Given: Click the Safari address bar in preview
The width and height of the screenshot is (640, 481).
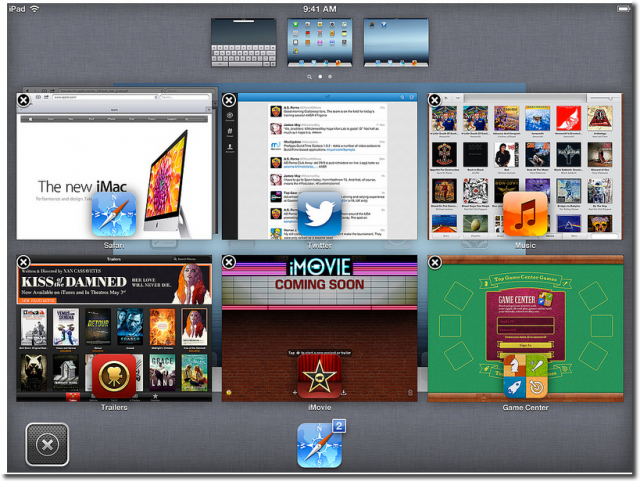Looking at the screenshot, I should 105,97.
